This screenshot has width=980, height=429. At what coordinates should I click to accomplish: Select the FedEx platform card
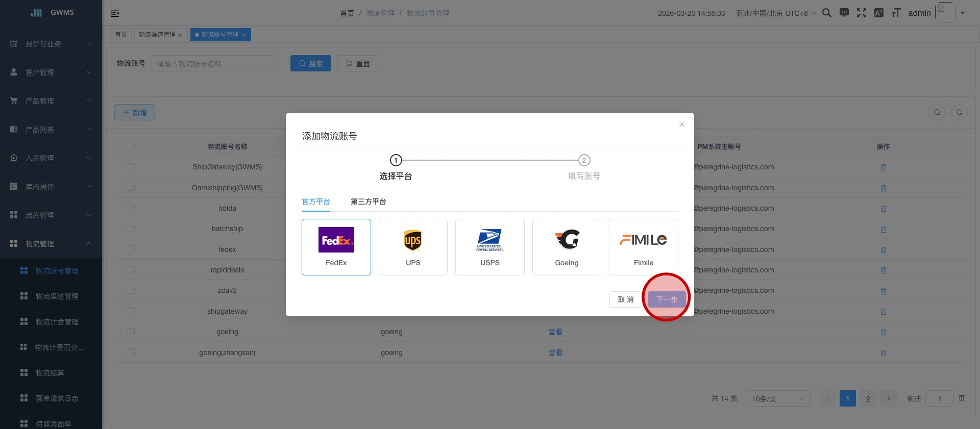pyautogui.click(x=336, y=247)
